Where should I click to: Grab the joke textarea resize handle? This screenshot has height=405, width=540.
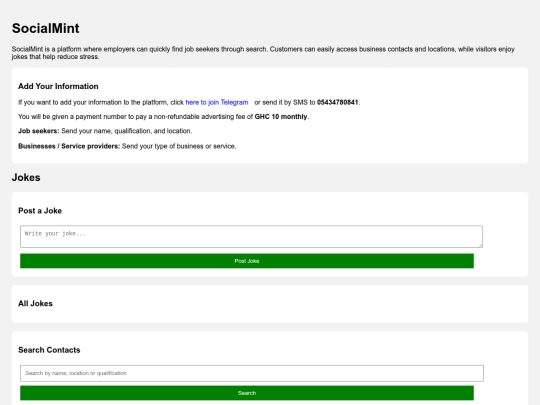click(x=480, y=245)
